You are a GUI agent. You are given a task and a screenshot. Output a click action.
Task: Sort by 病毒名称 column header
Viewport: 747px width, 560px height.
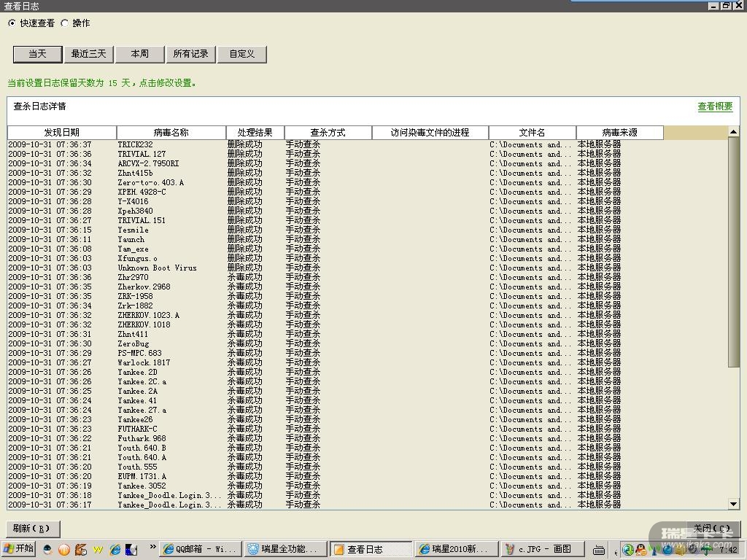click(x=171, y=133)
